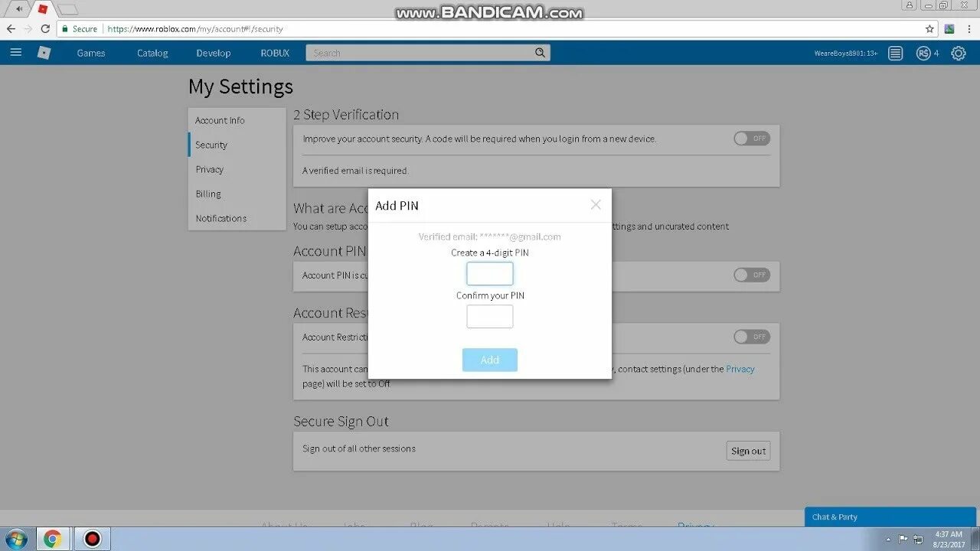
Task: Click the '2 Step Verification' heading
Action: [346, 114]
